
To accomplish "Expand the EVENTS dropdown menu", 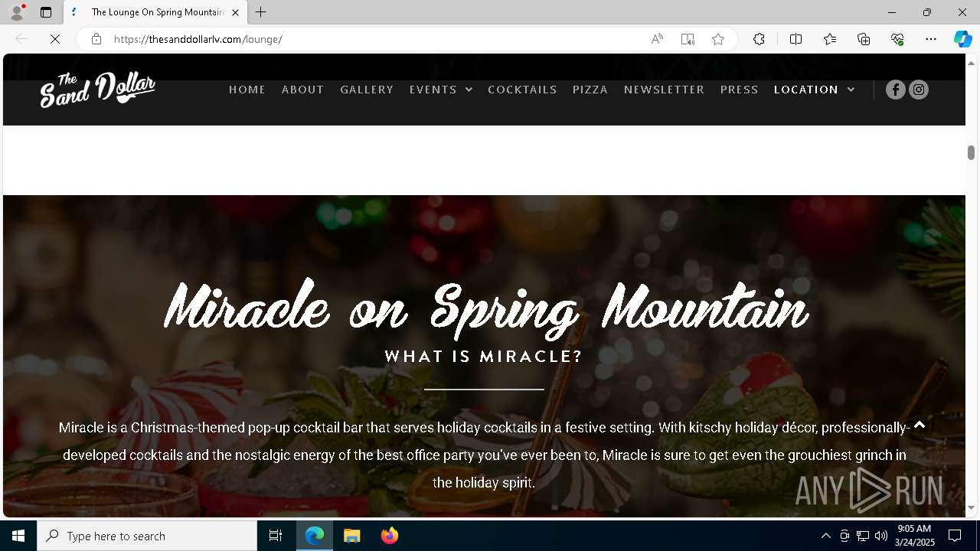I will tap(441, 90).
